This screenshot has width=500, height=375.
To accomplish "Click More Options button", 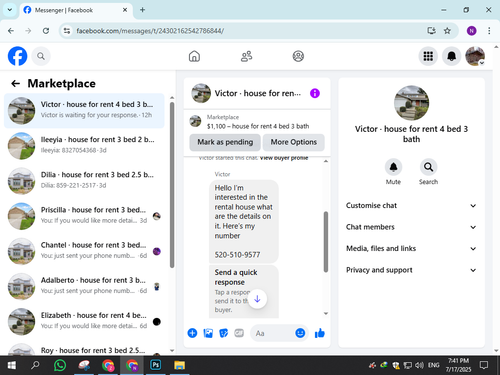I will 293,142.
